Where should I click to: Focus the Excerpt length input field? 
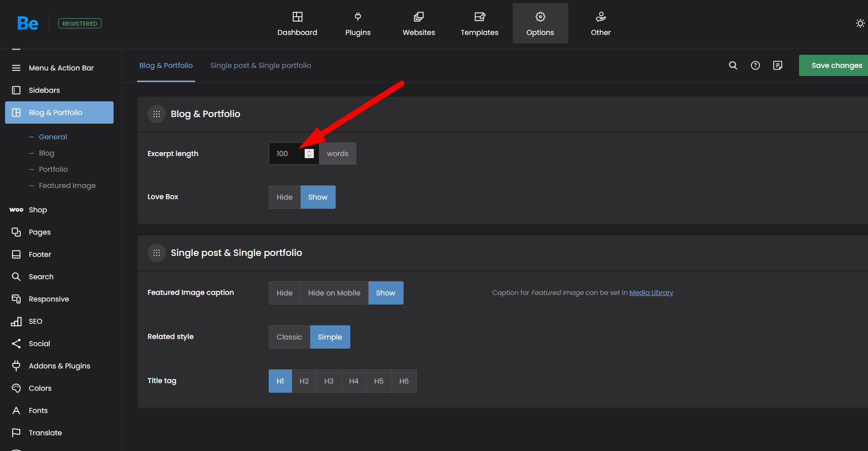point(294,154)
